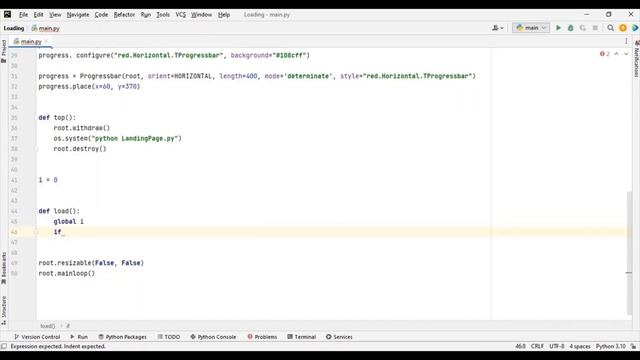Open Version Control tool window
Image resolution: width=640 pixels, height=360 pixels.
(37, 337)
